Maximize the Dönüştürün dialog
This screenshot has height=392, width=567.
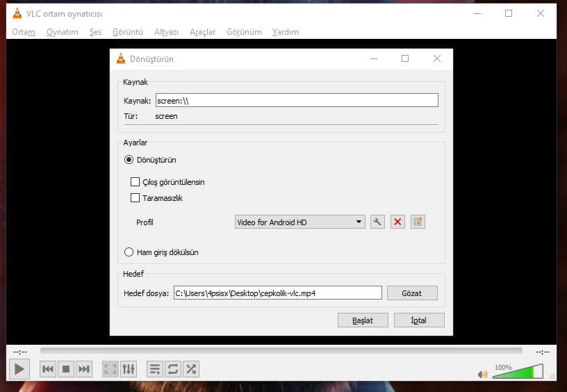405,58
